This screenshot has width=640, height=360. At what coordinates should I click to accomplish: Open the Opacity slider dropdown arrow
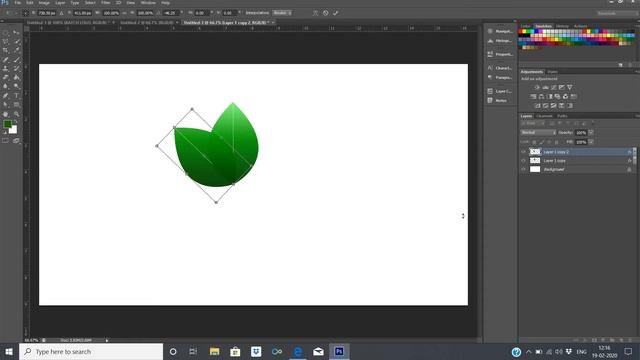click(x=591, y=133)
